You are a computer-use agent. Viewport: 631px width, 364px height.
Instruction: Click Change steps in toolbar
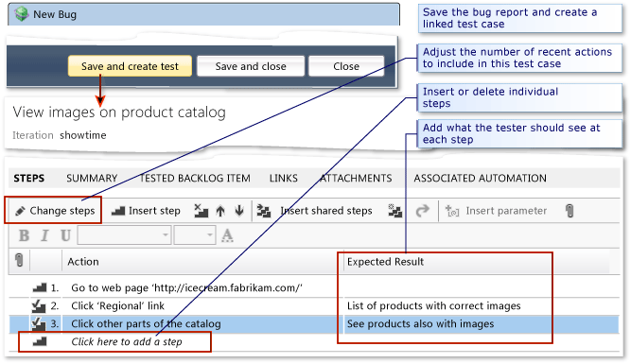point(55,210)
